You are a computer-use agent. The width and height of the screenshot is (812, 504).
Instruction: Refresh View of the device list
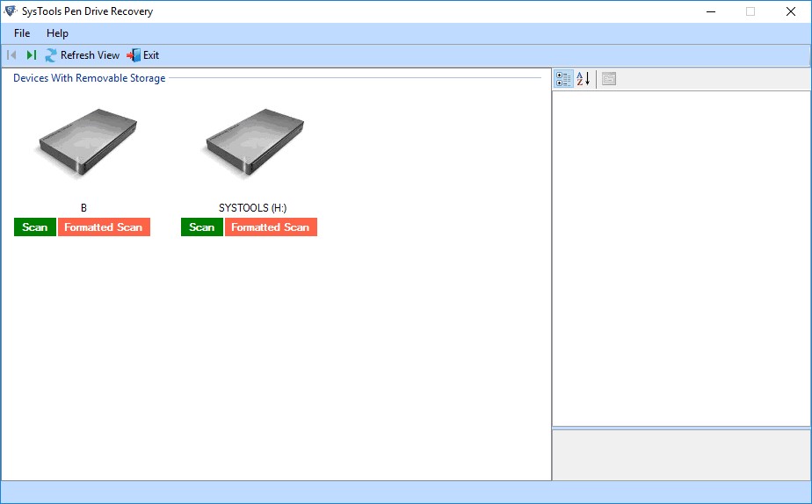(82, 55)
